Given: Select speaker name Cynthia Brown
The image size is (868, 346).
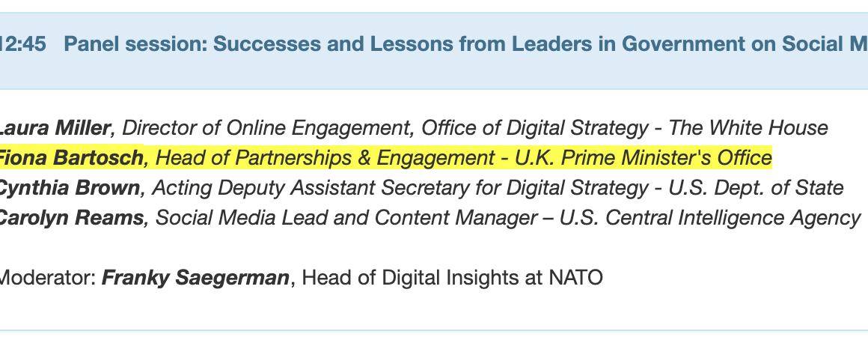Looking at the screenshot, I should [69, 188].
